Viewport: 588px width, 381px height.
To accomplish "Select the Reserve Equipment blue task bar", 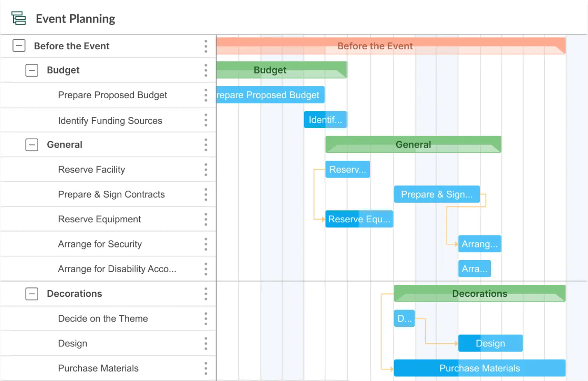I will click(359, 219).
